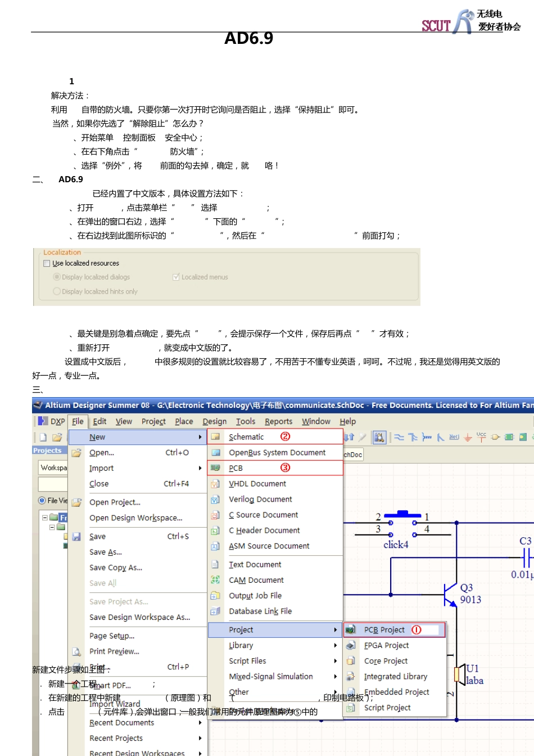Select the Place Bus Entry icon
Screen dimensions: 534x756
pos(441,437)
